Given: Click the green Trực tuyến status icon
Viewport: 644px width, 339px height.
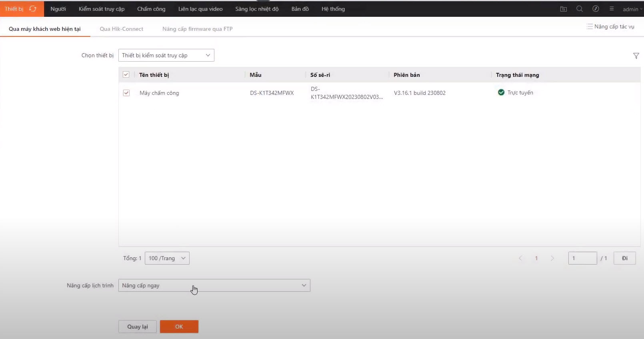Looking at the screenshot, I should pos(501,92).
